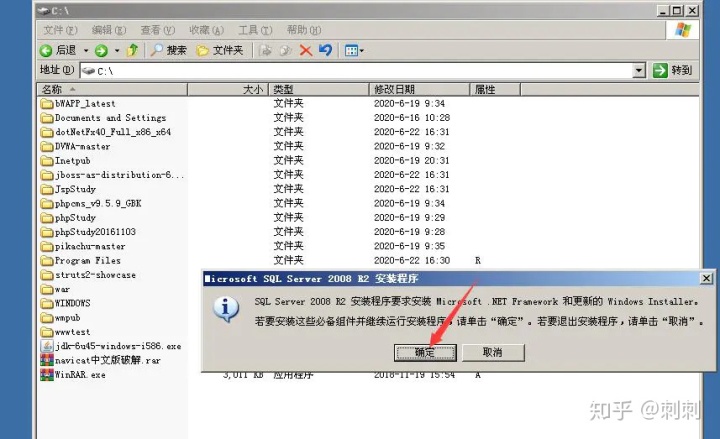Toggle the Folders (文件夹) pane button
Screen dimensions: 720x439
pos(219,50)
